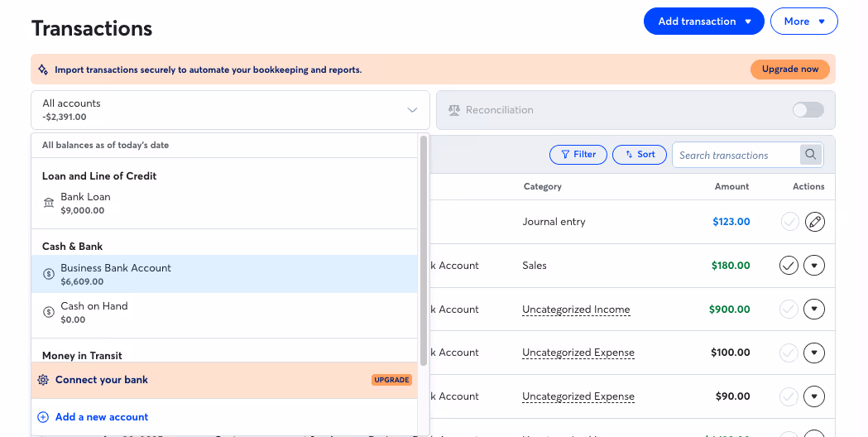Open actions dropdown for $900.00 row

tap(814, 309)
